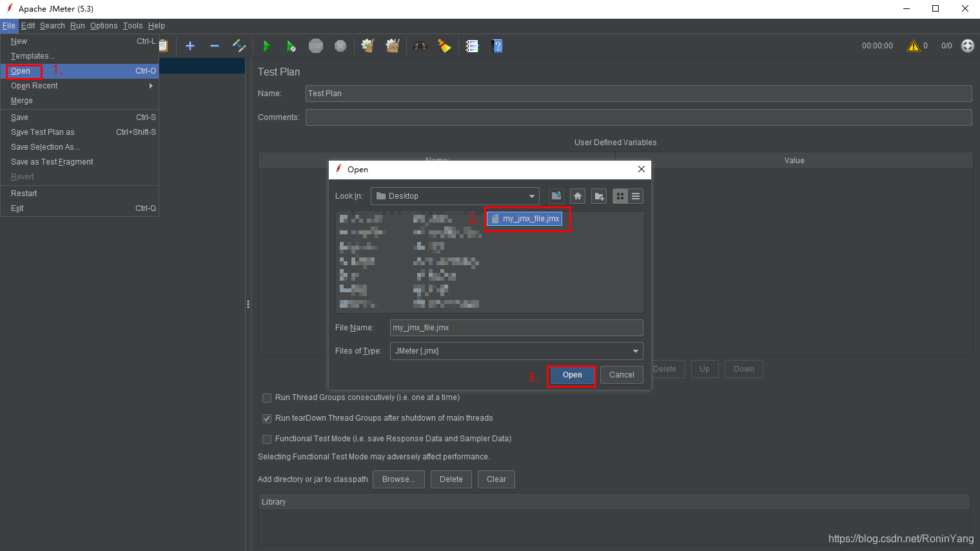Screen dimensions: 980x551
Task: Click the File Name input field
Action: (x=516, y=328)
